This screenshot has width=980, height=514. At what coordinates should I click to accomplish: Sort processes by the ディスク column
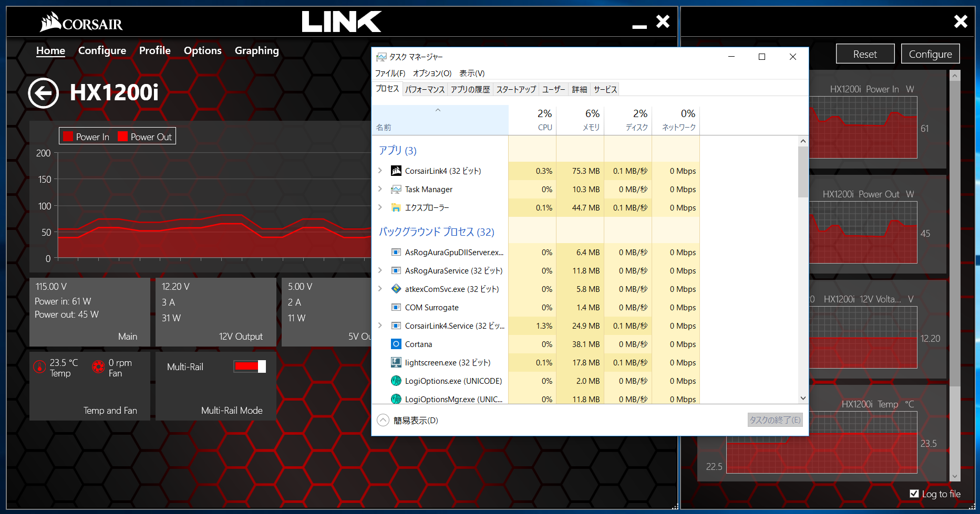pyautogui.click(x=628, y=120)
